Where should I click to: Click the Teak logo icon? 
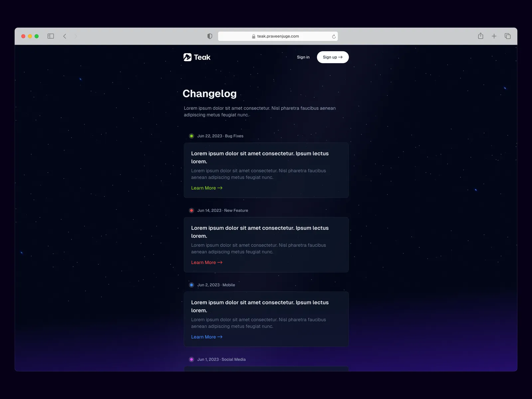pyautogui.click(x=188, y=57)
